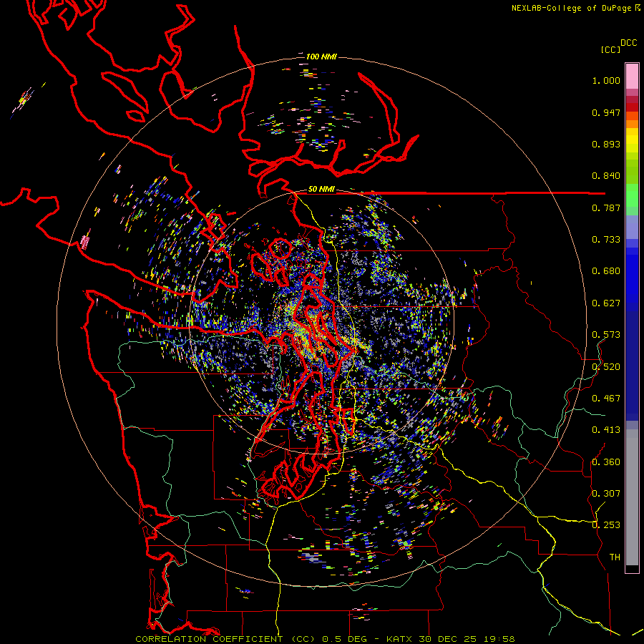Pick the pink segment of the color bar

point(632,77)
